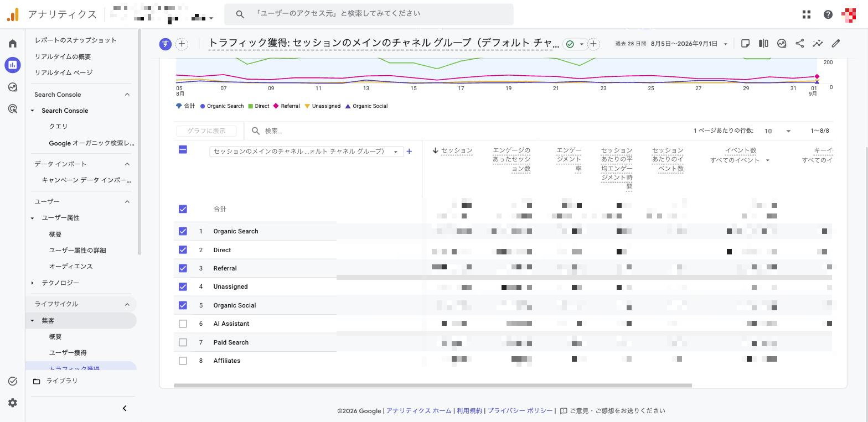This screenshot has width=868, height=422.
Task: Open リアルタイム ページ report
Action: pyautogui.click(x=63, y=72)
